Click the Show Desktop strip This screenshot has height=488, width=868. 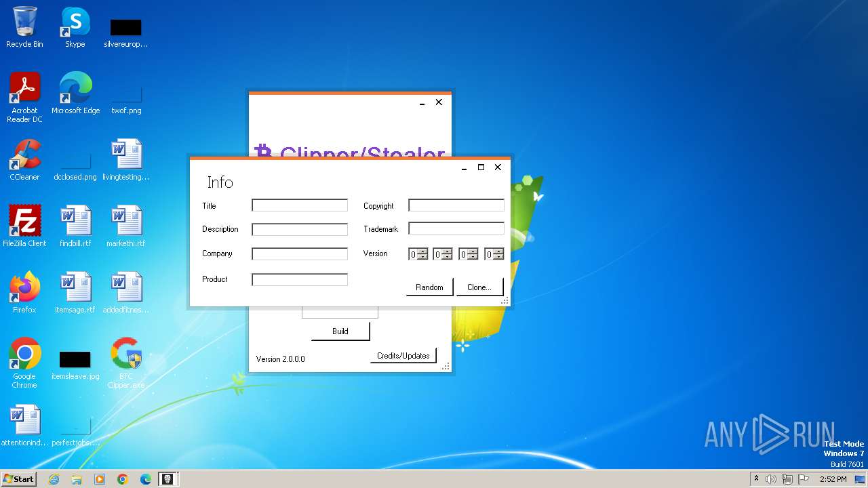pos(861,479)
